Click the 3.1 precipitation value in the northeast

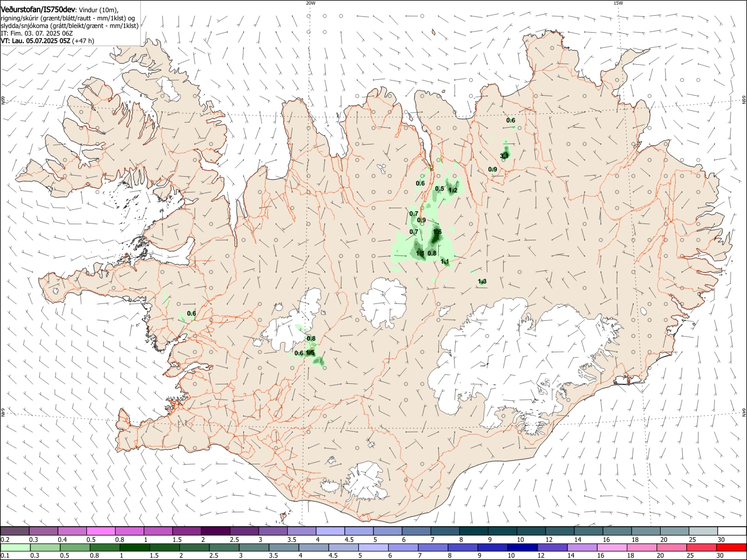click(x=505, y=156)
